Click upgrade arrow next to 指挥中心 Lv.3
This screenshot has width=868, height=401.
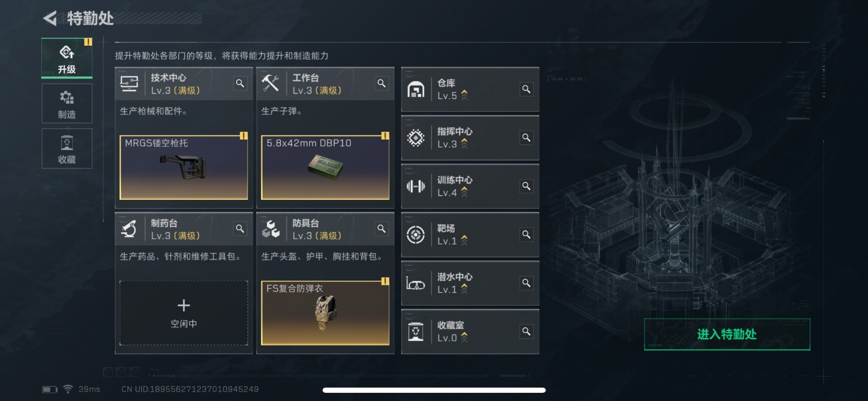click(464, 144)
